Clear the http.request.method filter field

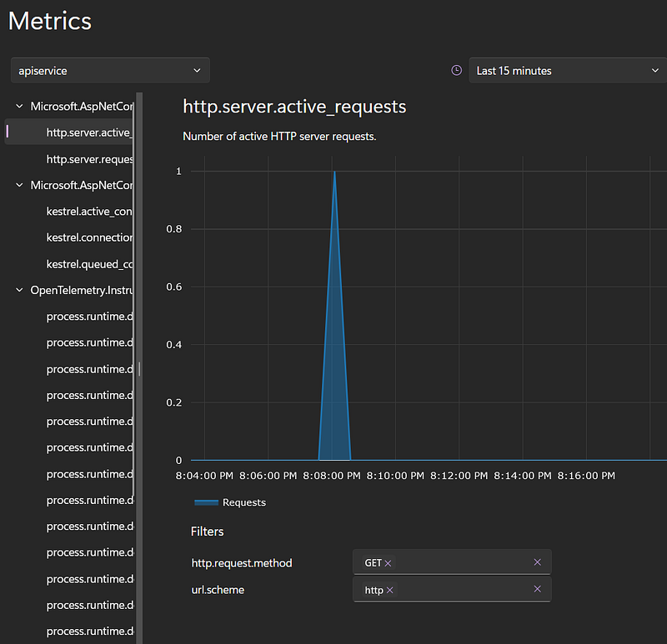point(537,562)
